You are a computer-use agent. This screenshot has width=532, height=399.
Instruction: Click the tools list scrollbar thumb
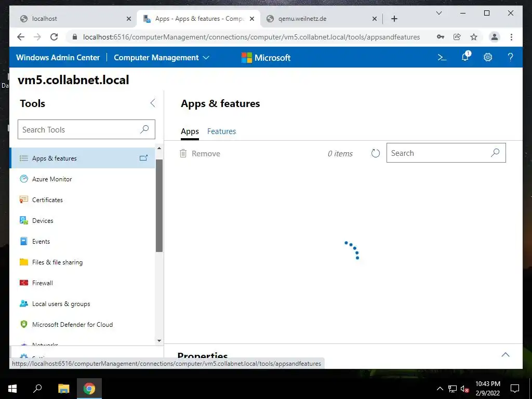tap(159, 206)
